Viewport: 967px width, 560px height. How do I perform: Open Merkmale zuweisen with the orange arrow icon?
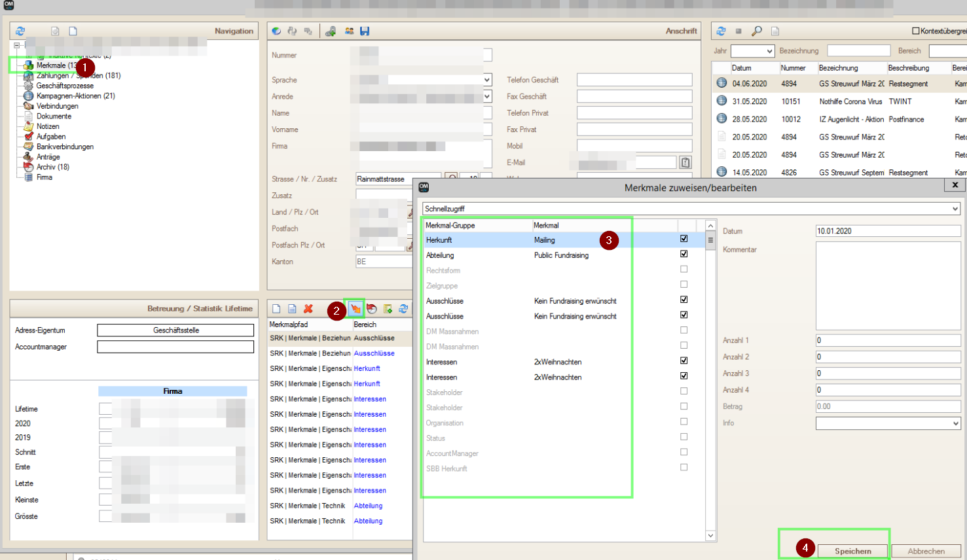(356, 309)
